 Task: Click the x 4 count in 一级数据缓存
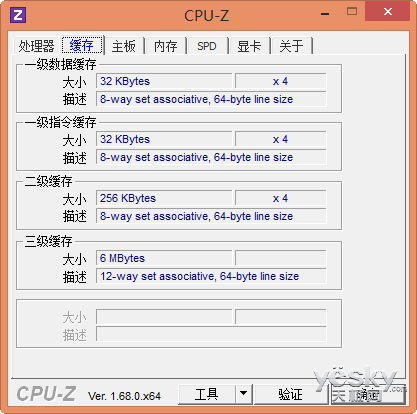tap(280, 81)
